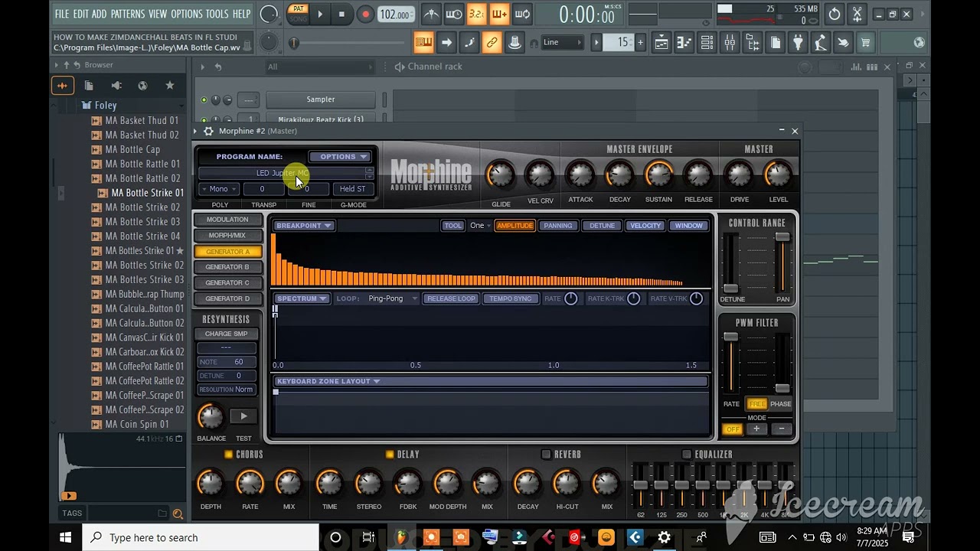The image size is (980, 551).
Task: Toggle the metronome icon
Action: (432, 14)
